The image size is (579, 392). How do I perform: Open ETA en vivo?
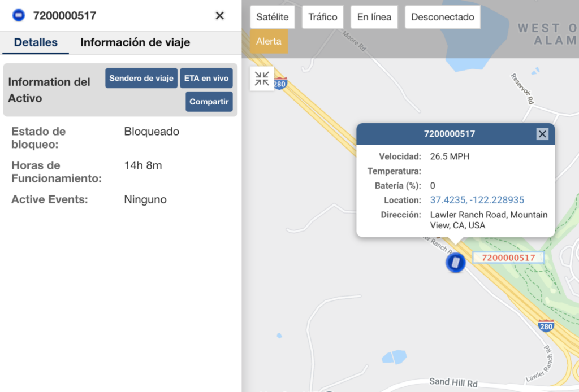[x=206, y=79]
